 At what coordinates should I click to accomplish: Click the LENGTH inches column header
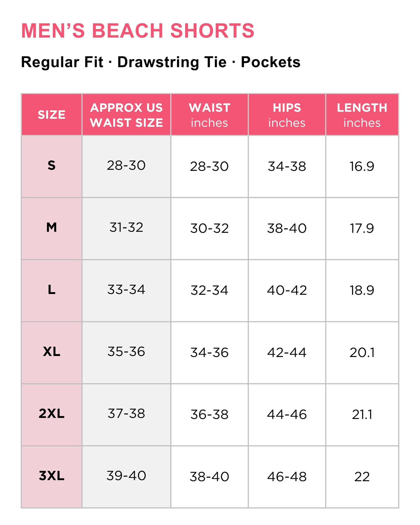(x=362, y=114)
